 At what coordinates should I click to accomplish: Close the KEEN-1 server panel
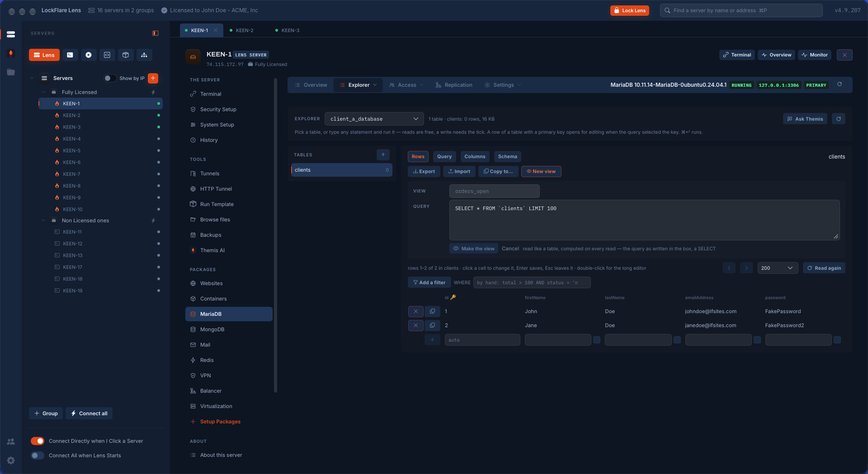point(844,55)
